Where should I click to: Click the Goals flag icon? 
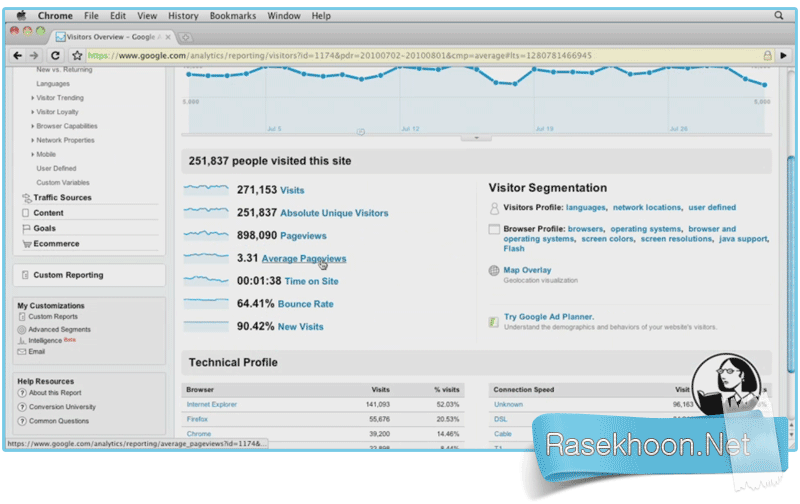pos(26,229)
